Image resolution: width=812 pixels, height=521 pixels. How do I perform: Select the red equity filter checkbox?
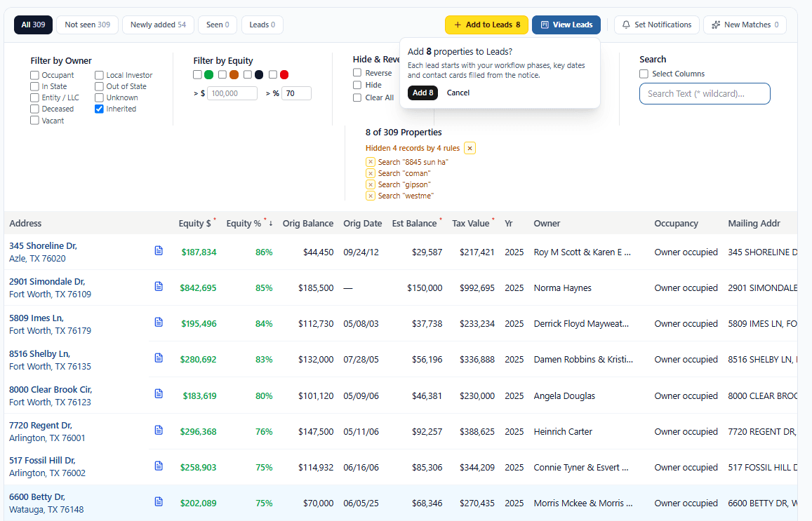pyautogui.click(x=273, y=74)
